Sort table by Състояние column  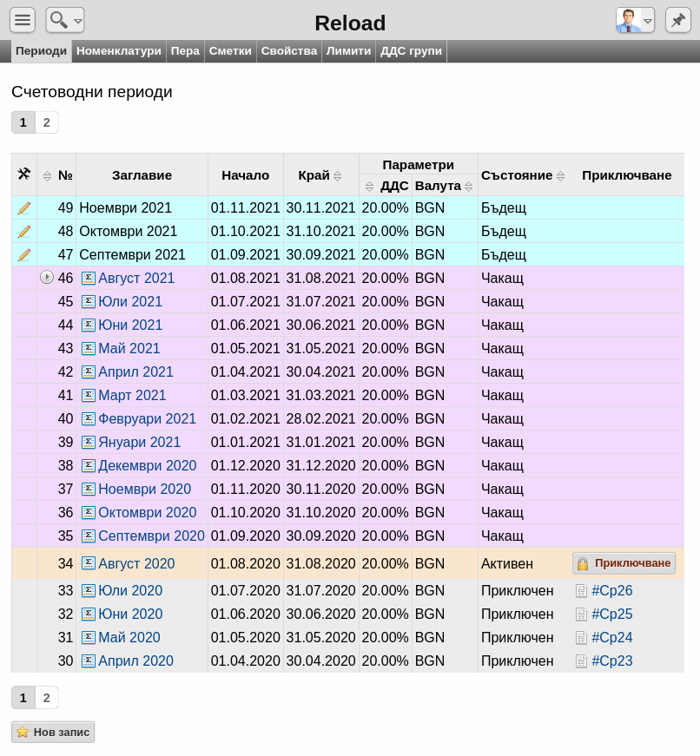click(x=560, y=176)
